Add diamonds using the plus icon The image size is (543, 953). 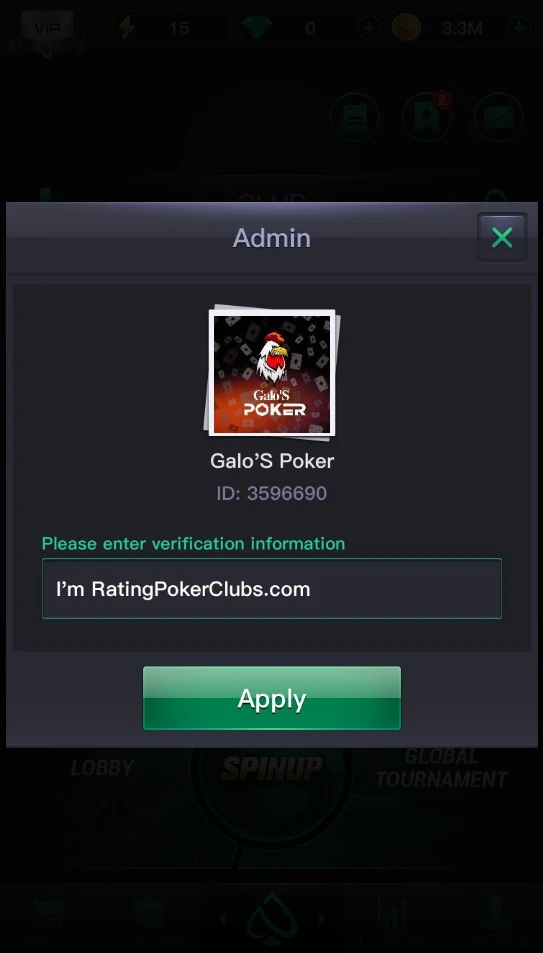coord(368,28)
